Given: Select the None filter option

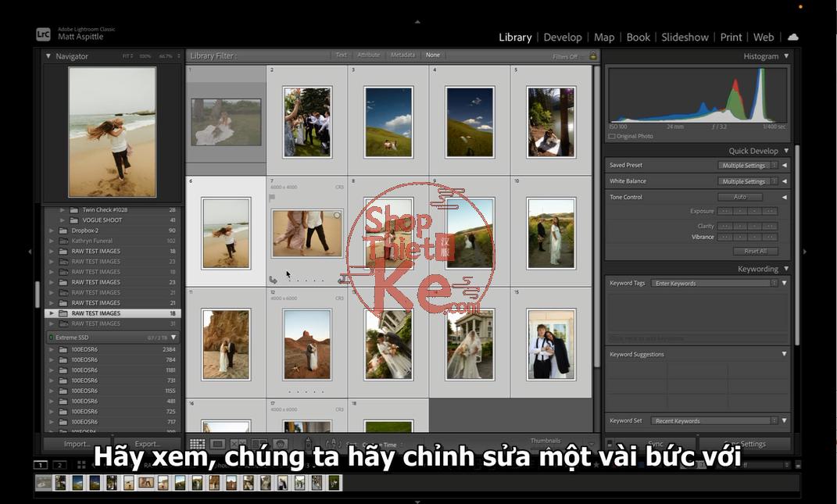Looking at the screenshot, I should click(x=432, y=55).
